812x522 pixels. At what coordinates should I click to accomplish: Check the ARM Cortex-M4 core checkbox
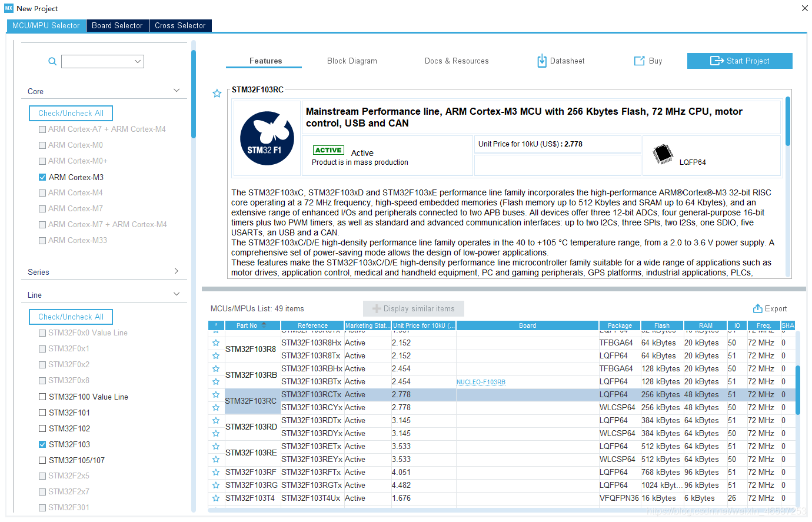42,193
